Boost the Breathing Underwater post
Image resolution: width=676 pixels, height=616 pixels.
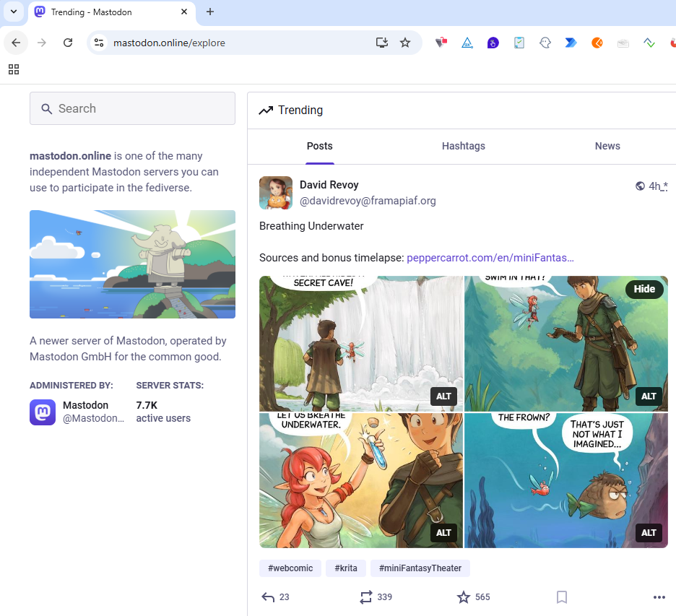click(x=376, y=597)
